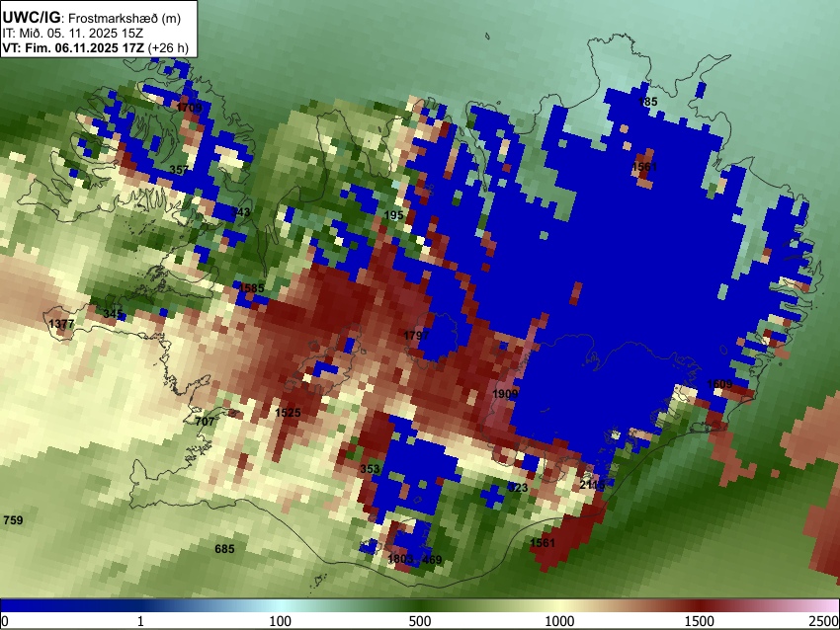Click the legend tick label 1500
This screenshot has width=840, height=630.
pos(699,621)
